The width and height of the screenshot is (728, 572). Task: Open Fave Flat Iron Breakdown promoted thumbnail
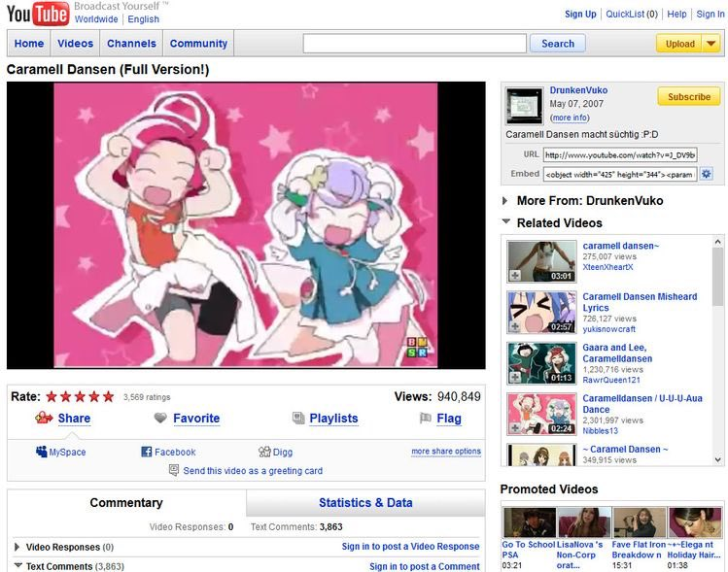[640, 522]
